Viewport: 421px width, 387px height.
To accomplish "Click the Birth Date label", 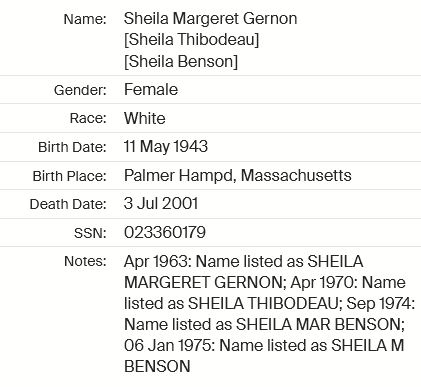I will [72, 147].
